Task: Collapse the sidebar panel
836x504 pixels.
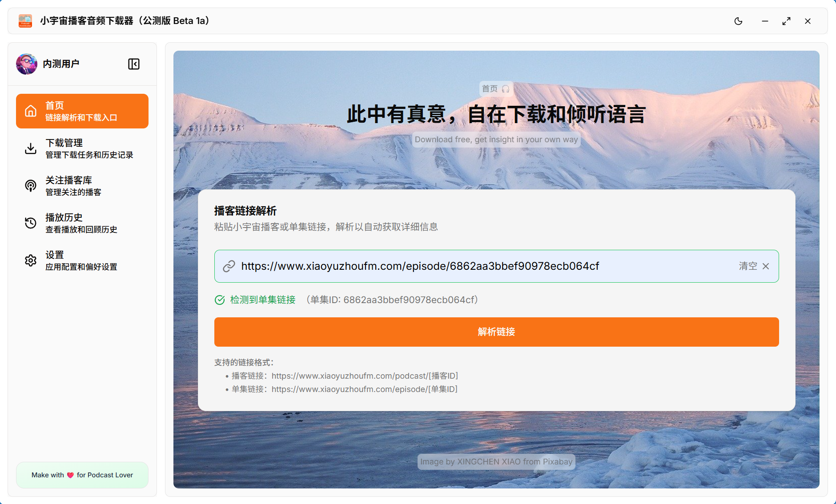Action: [134, 64]
